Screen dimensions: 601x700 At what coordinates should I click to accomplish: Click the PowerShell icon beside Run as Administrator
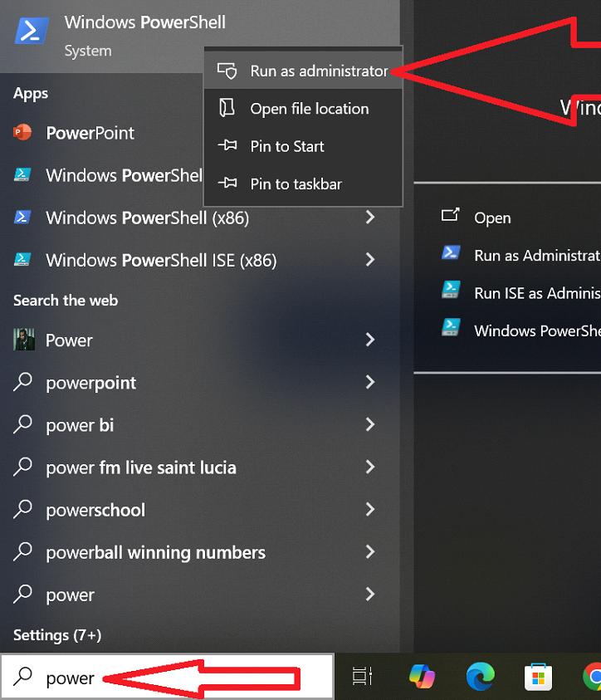pos(451,252)
